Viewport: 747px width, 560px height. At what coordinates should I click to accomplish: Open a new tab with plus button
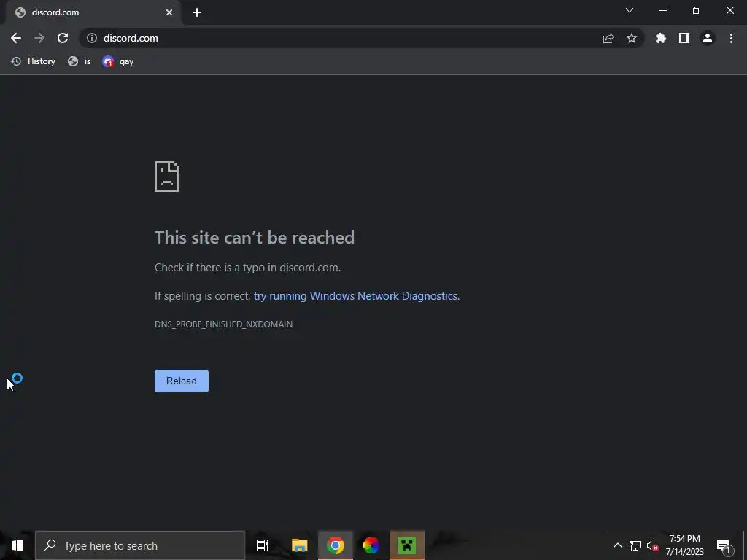click(197, 12)
